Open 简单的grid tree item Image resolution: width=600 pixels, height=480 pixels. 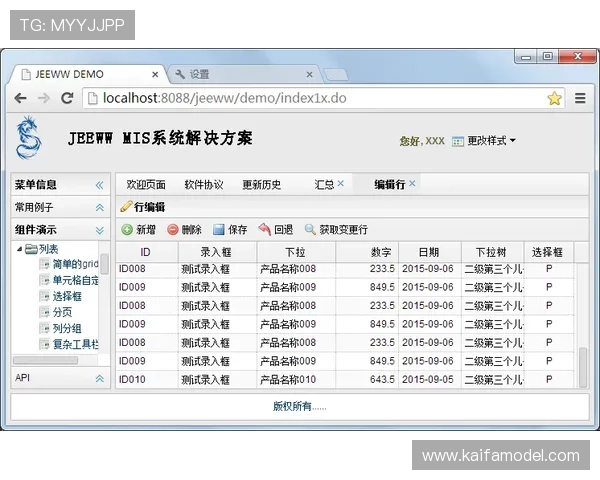click(x=75, y=264)
